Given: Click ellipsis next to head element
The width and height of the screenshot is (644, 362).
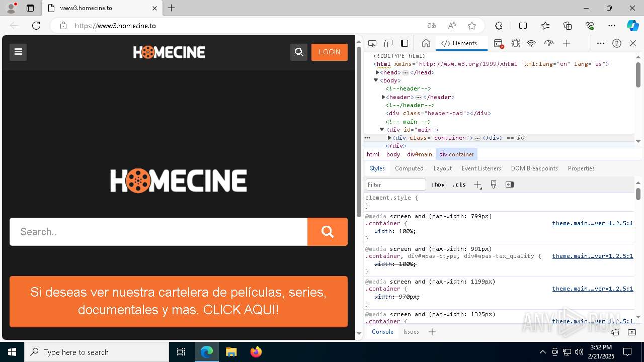Looking at the screenshot, I should [406, 73].
